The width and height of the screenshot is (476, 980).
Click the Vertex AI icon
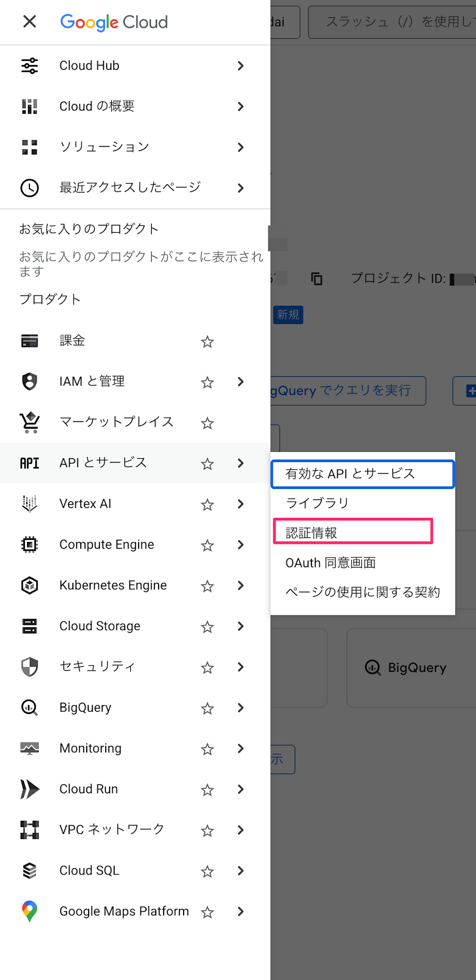point(29,504)
